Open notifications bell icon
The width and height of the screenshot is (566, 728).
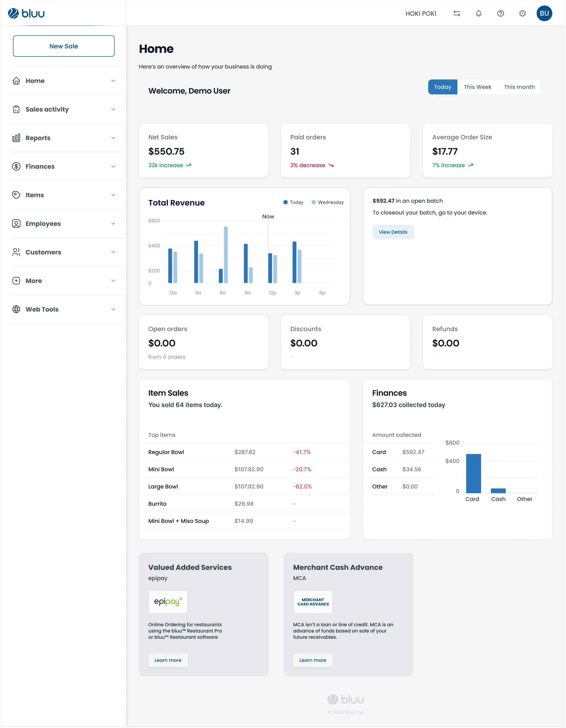click(x=479, y=13)
